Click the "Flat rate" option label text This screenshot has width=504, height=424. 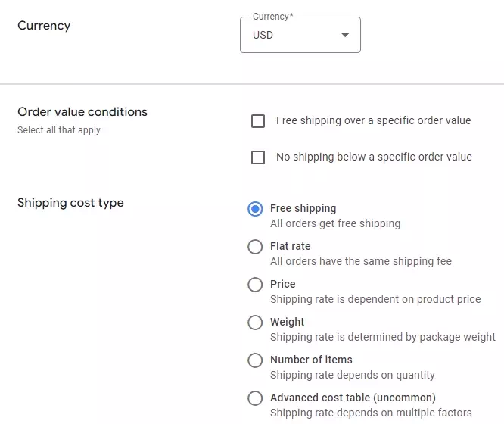[291, 246]
